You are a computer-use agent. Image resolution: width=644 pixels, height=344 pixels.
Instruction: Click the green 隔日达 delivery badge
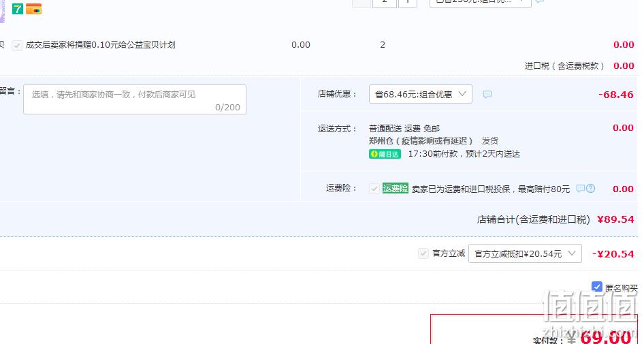pyautogui.click(x=385, y=154)
